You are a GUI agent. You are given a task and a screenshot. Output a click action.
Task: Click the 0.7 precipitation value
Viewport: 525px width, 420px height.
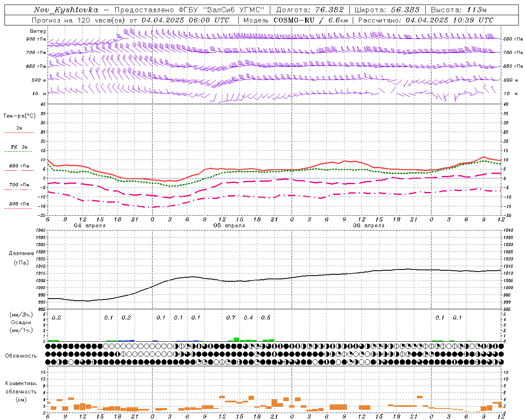231,318
